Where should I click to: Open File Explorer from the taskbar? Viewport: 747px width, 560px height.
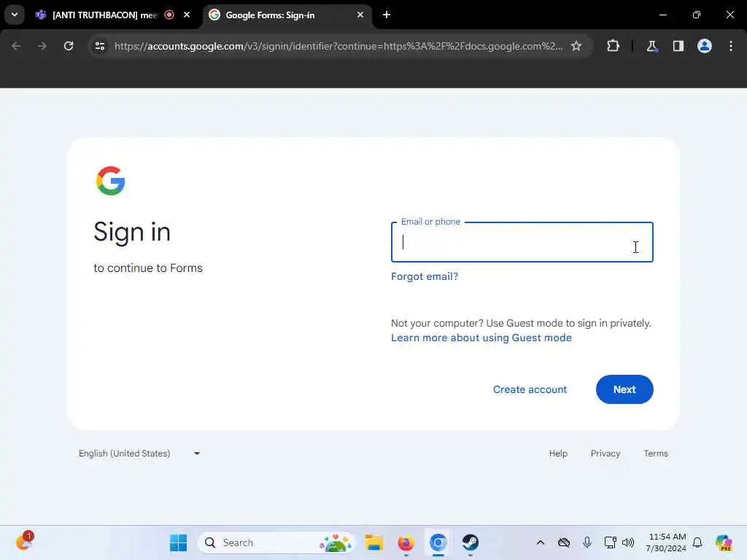click(374, 542)
